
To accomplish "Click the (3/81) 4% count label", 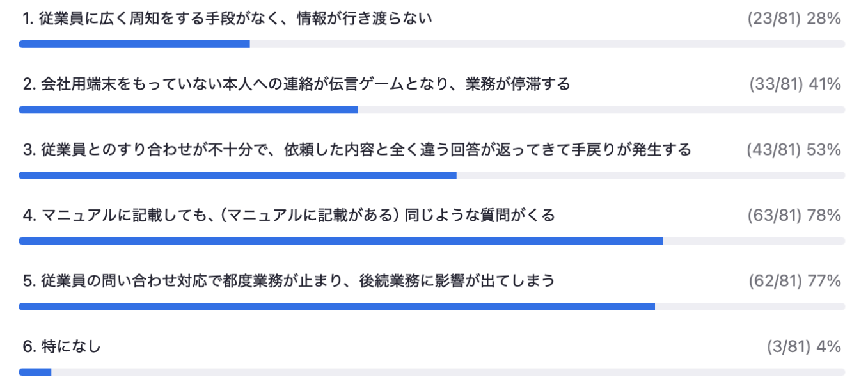I will pos(803,347).
